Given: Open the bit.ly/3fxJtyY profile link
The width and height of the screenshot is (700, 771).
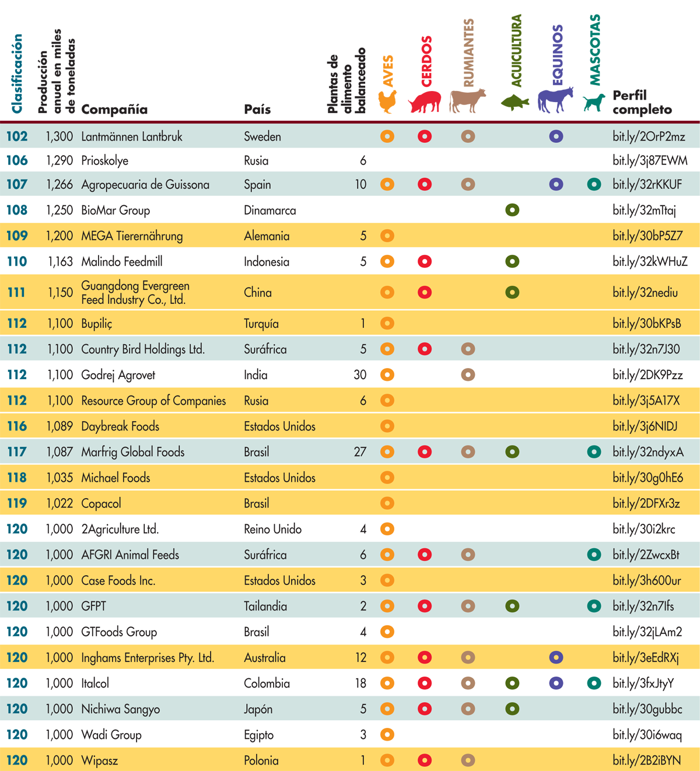Looking at the screenshot, I should [x=643, y=684].
